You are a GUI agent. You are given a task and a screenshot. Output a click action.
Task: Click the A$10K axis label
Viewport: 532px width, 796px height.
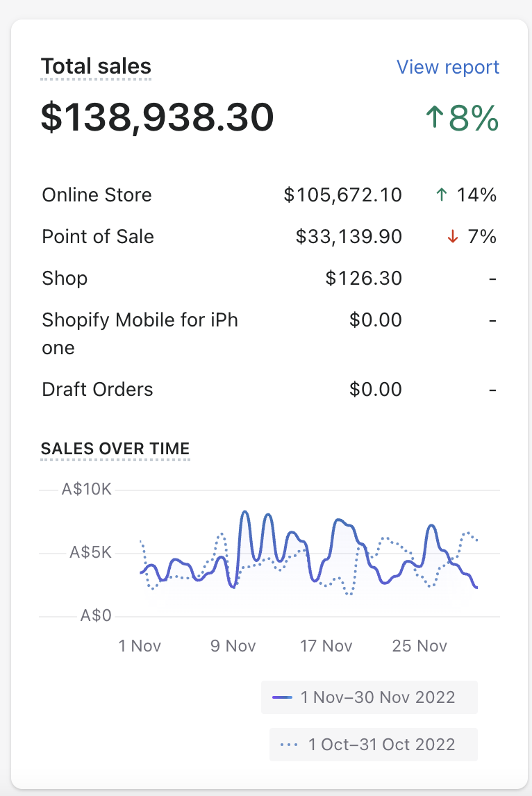point(87,490)
